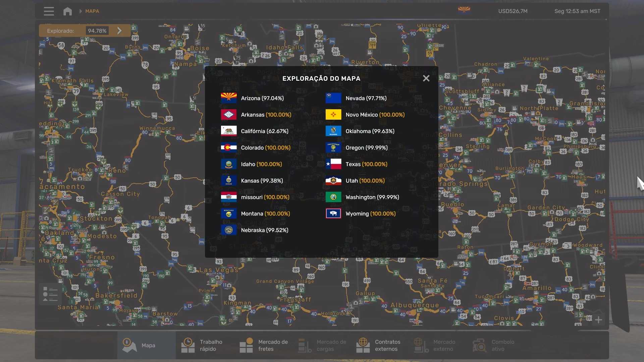Open the hamburger main menu
The image size is (644, 362).
[49, 11]
